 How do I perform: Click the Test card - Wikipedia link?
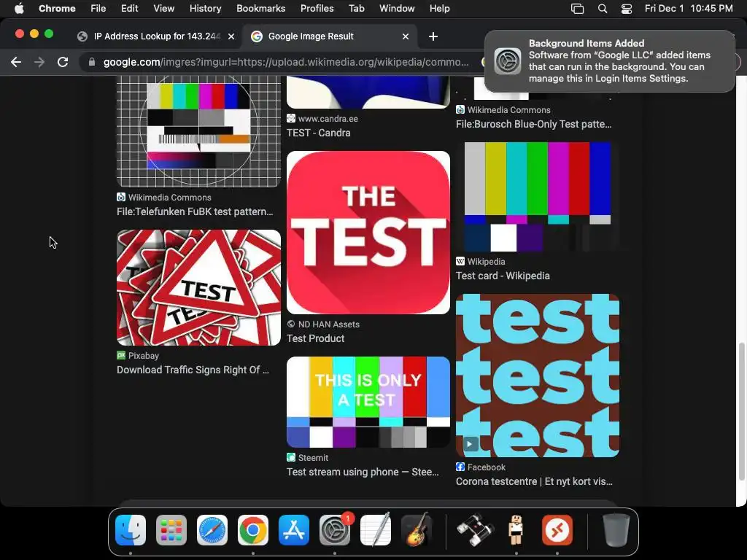503,276
